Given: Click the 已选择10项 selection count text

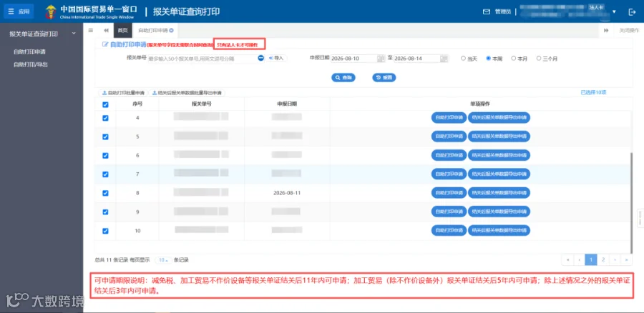Looking at the screenshot, I should click(x=593, y=93).
